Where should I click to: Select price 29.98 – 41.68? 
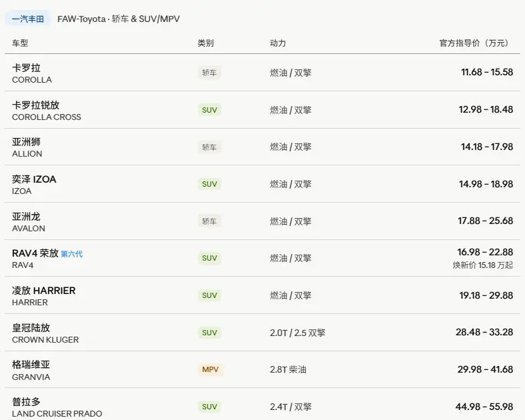coord(485,369)
